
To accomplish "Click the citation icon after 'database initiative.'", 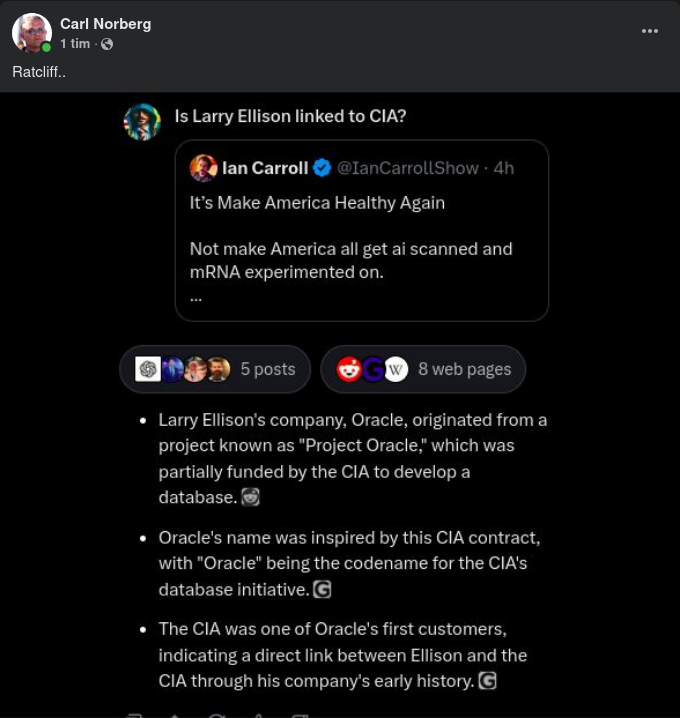I will [322, 590].
